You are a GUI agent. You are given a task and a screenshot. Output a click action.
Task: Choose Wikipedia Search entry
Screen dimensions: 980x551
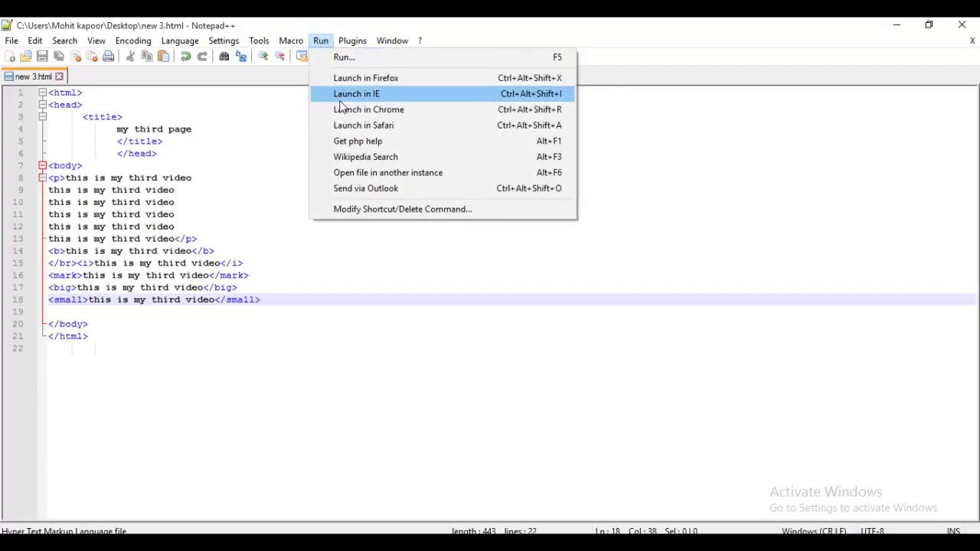443,157
